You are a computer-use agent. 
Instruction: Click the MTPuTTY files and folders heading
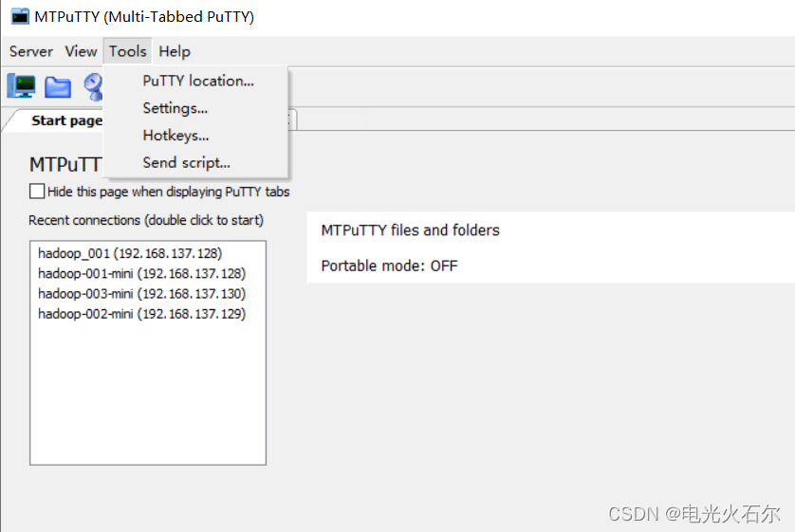410,230
